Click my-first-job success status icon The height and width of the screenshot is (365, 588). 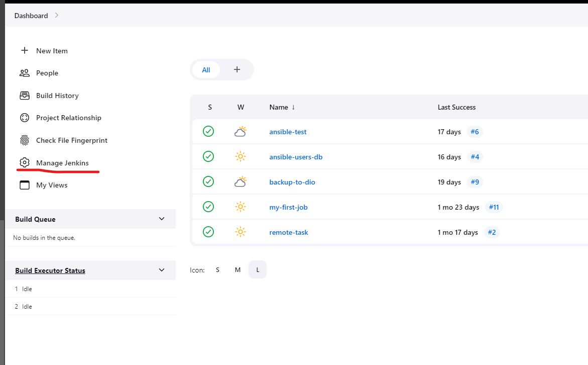click(x=208, y=207)
